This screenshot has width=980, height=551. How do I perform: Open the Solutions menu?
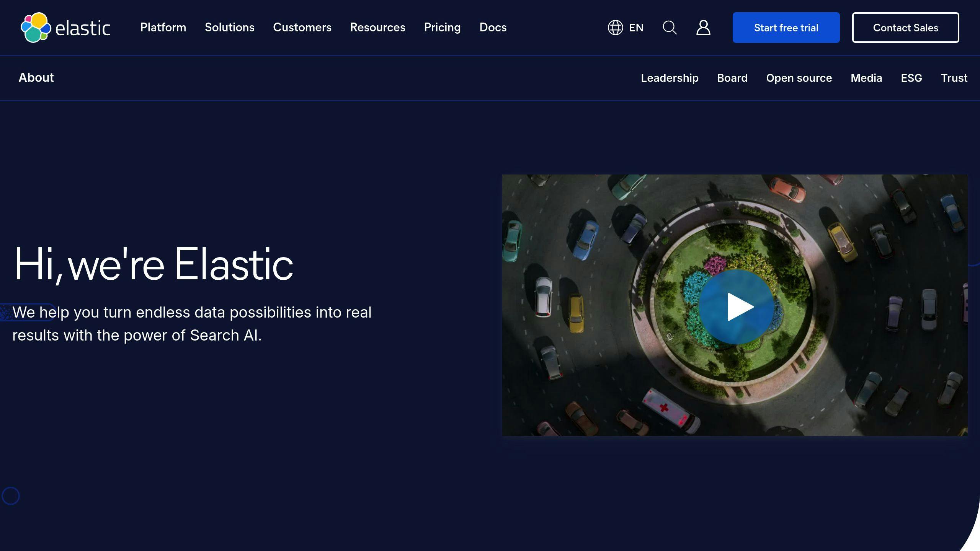pos(230,28)
